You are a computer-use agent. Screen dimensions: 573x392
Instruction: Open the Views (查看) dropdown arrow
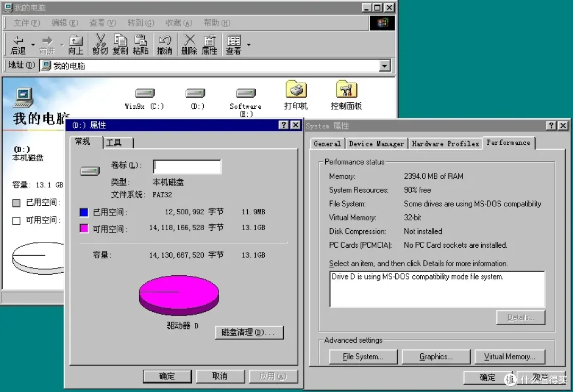pos(249,45)
